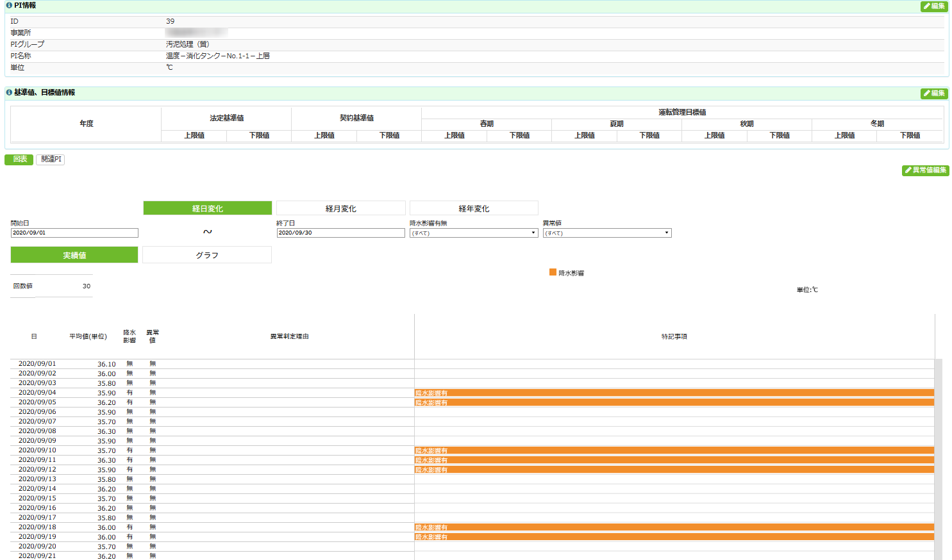Click the 運転管理目標値 header
Screen dimensions: 952x560
pos(682,112)
